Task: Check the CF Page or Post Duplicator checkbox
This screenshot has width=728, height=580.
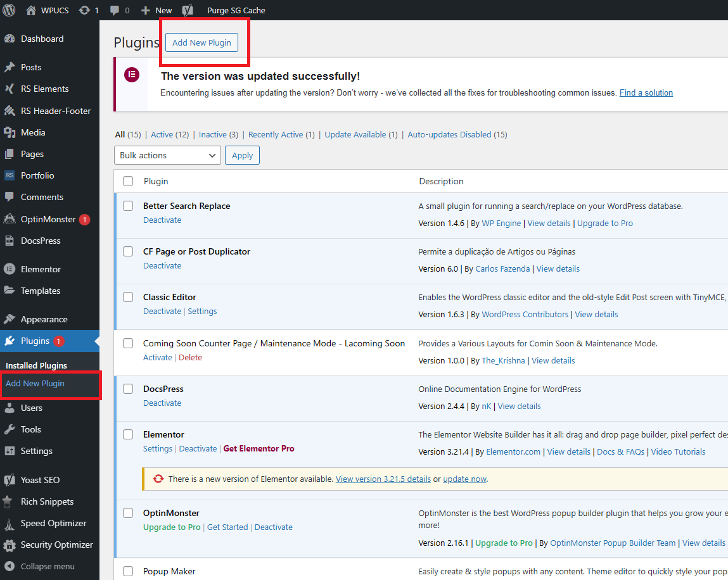Action: (x=128, y=251)
